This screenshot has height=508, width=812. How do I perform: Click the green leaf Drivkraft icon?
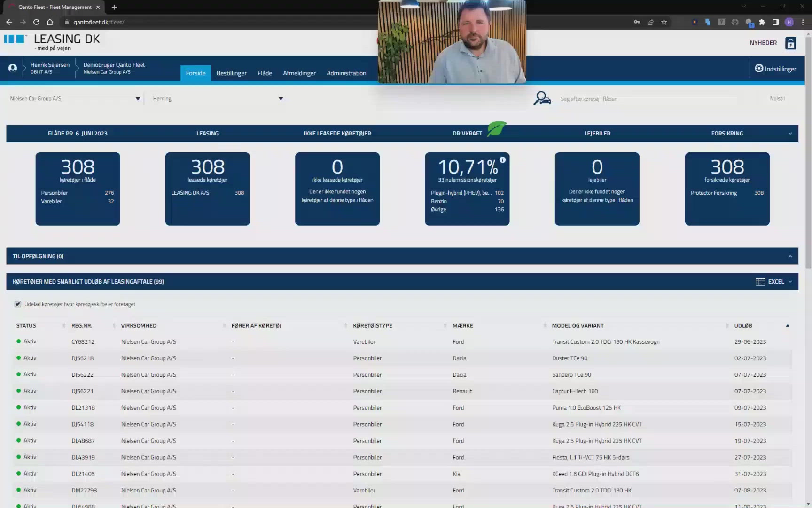pos(496,129)
